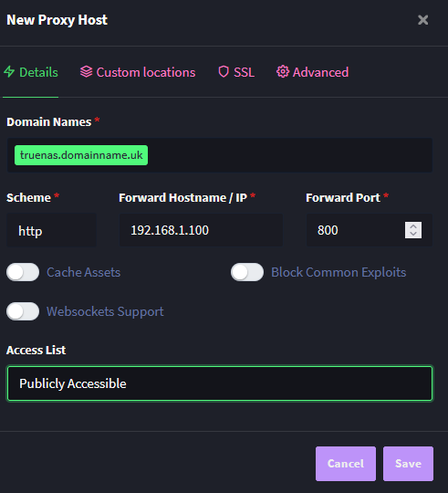Click the stacked layers Custom locations icon
448x493 pixels.
[x=86, y=72]
